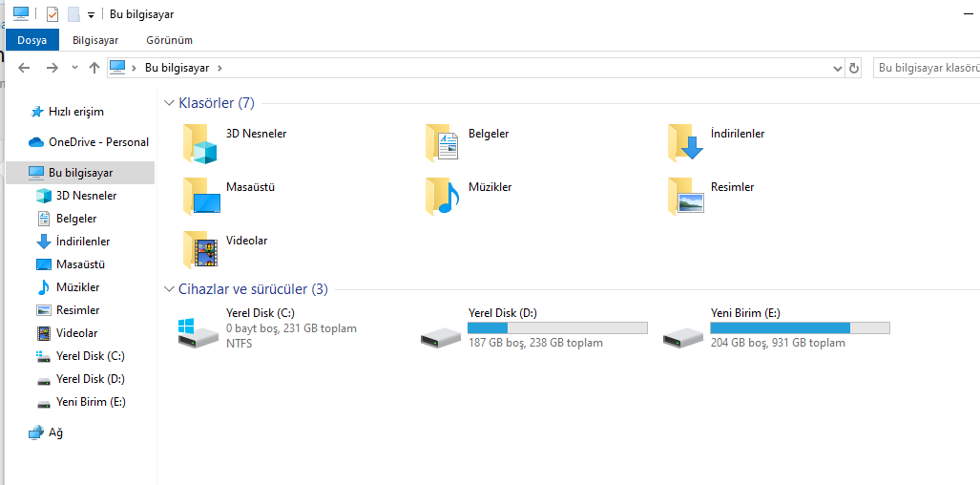Click the computer icon in title bar
The width and height of the screenshot is (980, 485).
coord(21,13)
